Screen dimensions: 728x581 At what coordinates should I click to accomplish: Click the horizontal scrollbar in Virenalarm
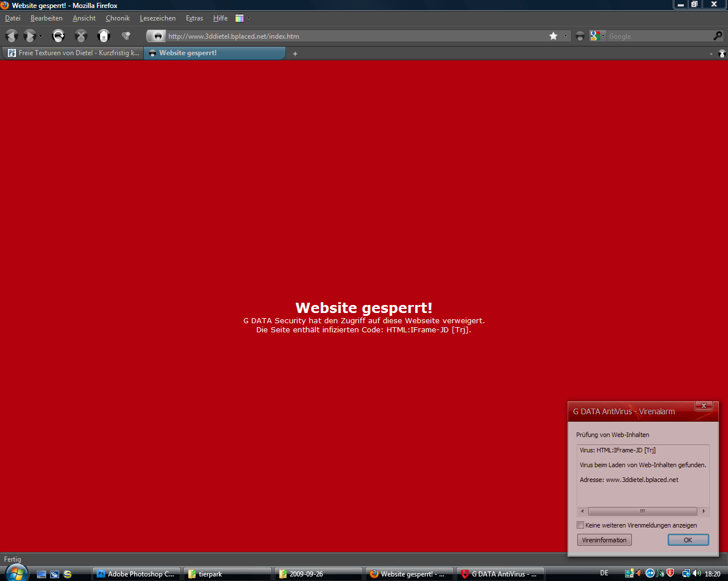(x=643, y=511)
